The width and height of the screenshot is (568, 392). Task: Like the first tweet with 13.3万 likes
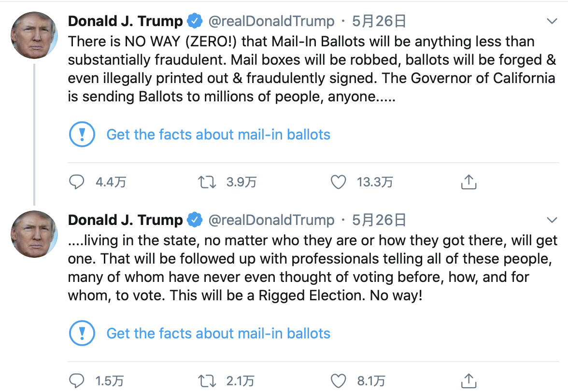[x=339, y=182]
